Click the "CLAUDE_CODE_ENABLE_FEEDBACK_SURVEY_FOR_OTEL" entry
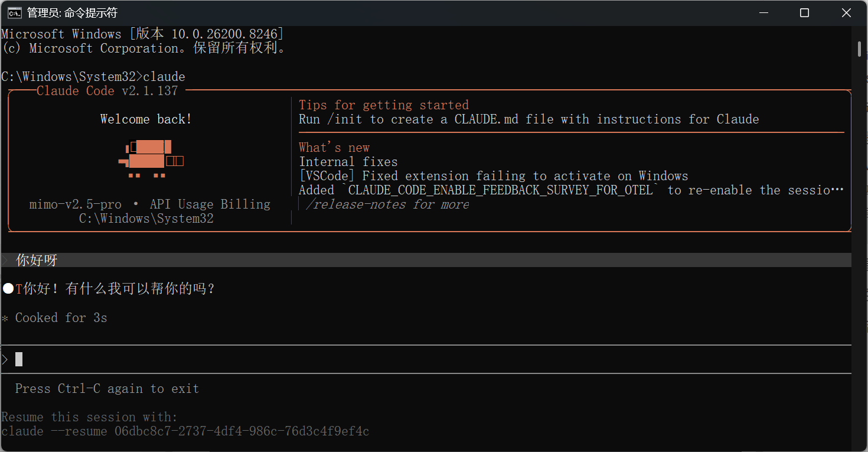This screenshot has width=868, height=452. tap(572, 190)
